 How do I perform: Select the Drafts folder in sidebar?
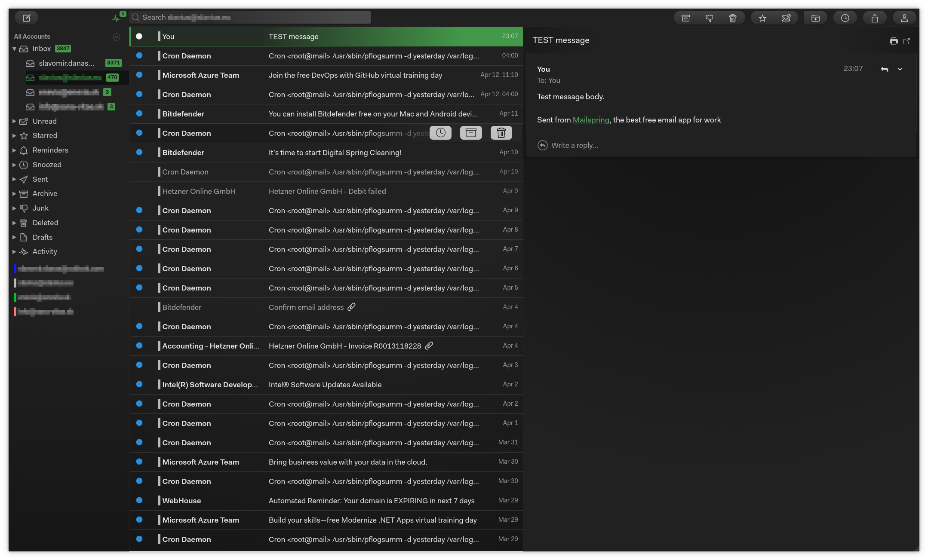coord(42,237)
